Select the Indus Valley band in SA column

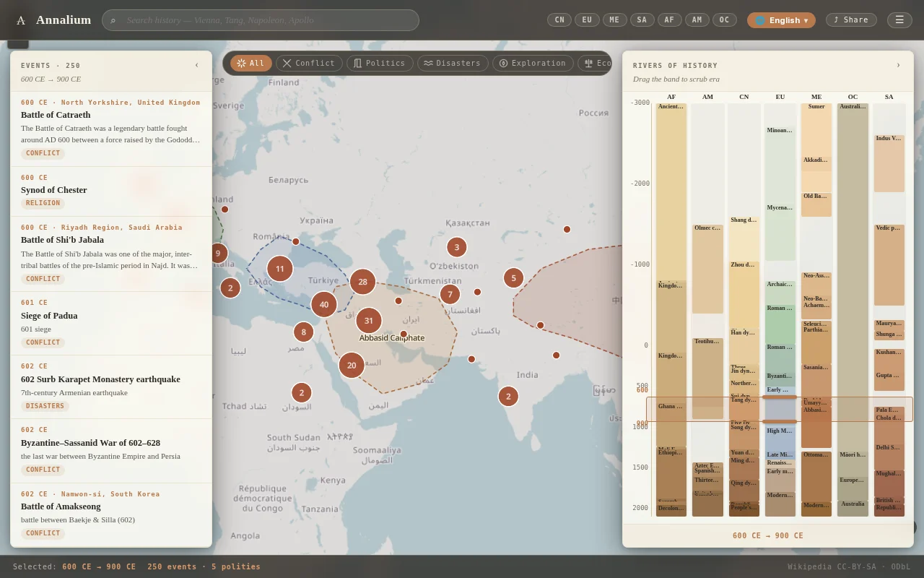tap(889, 163)
